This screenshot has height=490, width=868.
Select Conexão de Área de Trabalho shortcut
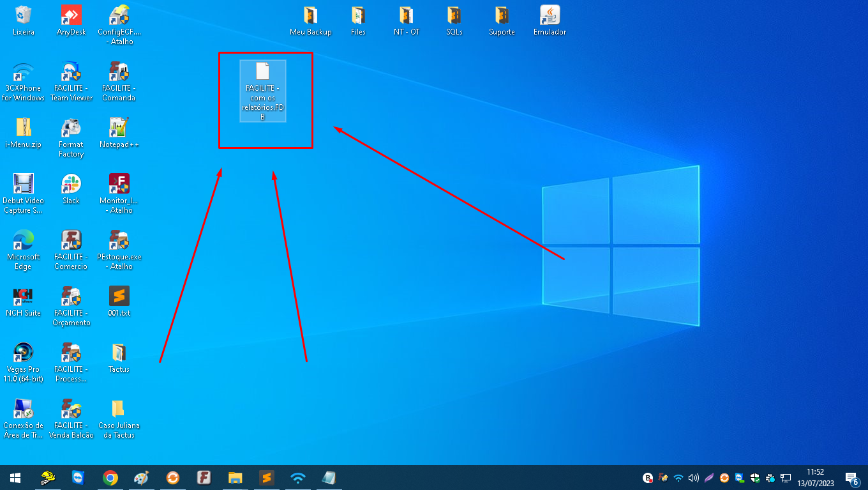click(x=24, y=418)
